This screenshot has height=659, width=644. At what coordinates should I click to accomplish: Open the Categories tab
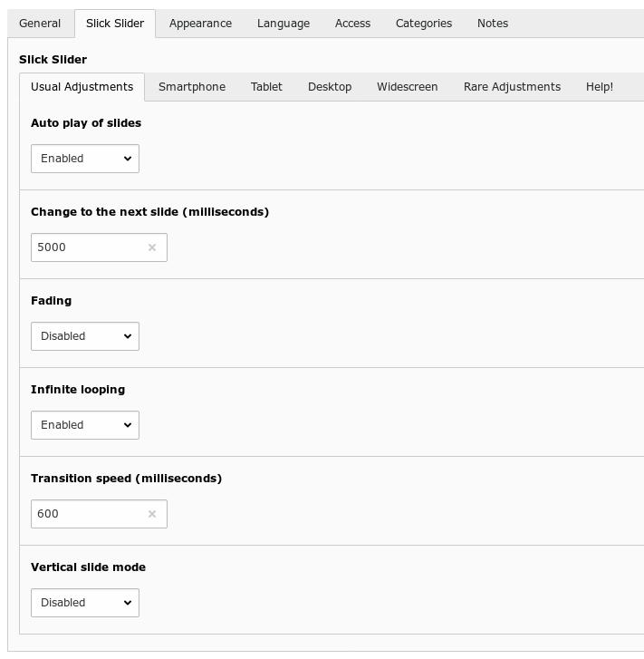[x=424, y=24]
